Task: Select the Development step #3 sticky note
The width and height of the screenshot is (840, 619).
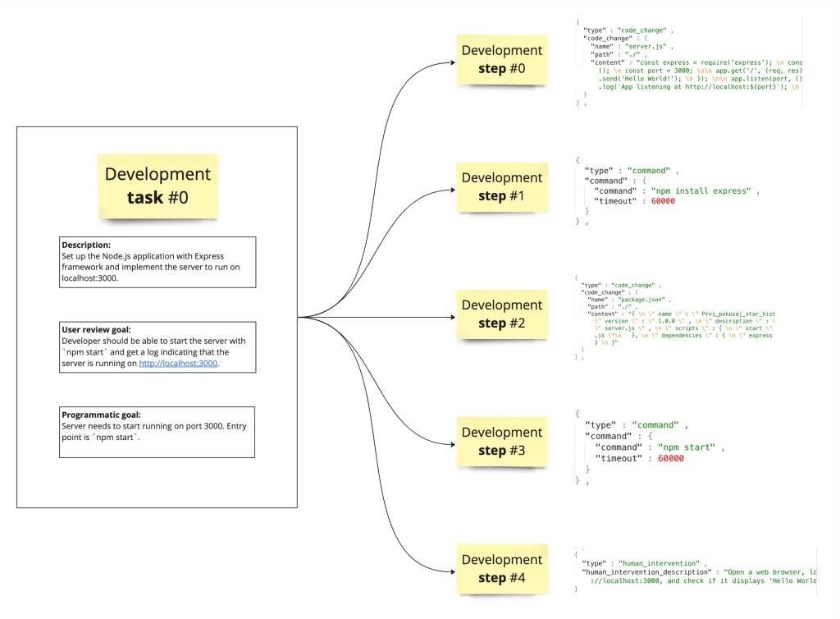Action: point(501,441)
